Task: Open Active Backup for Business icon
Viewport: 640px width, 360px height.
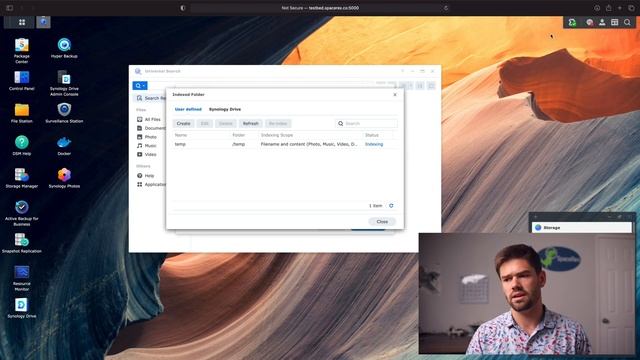Action: (x=22, y=213)
